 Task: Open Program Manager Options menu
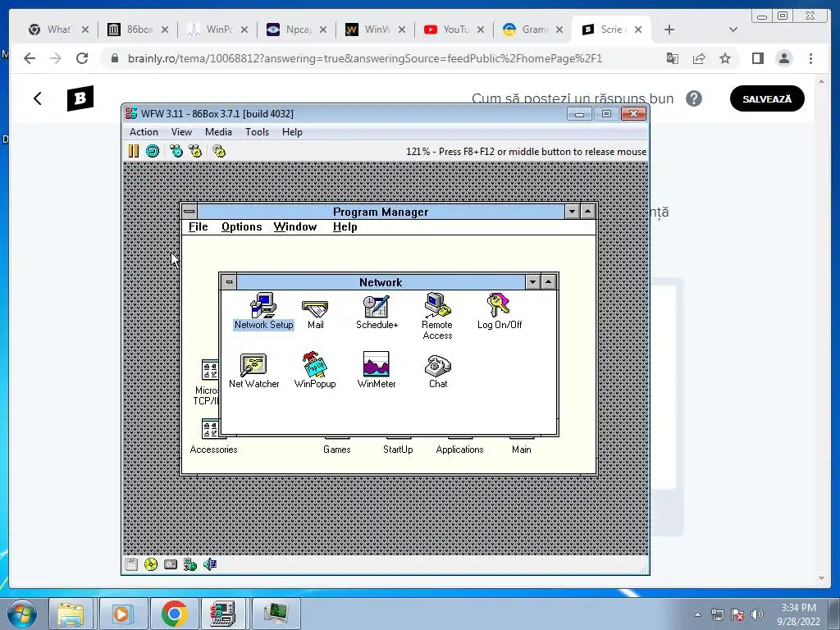(242, 226)
